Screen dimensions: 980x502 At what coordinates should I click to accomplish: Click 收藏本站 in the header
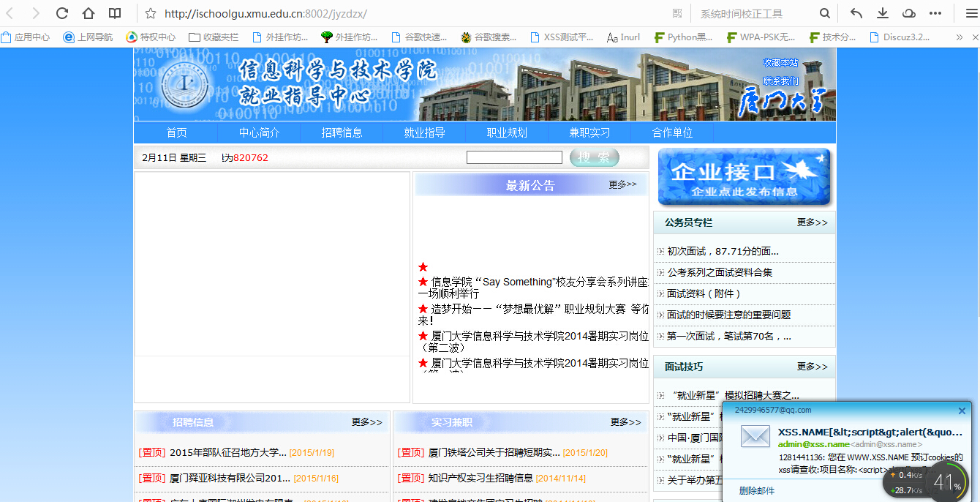[x=780, y=63]
